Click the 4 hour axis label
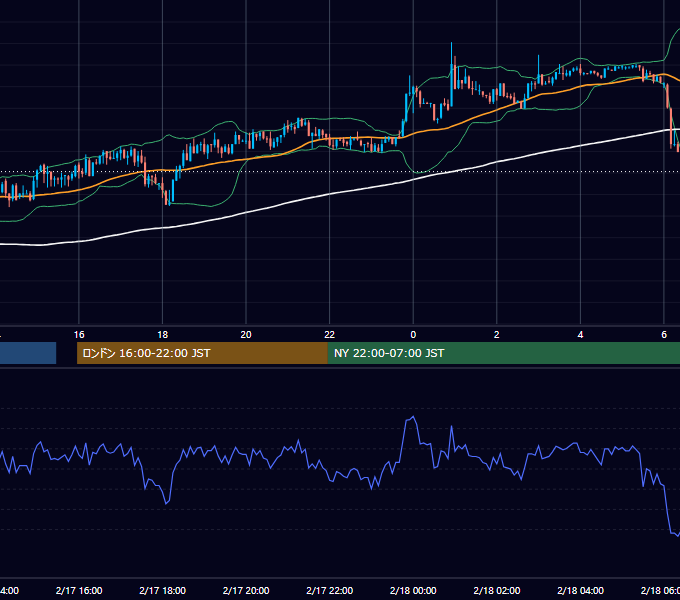The height and width of the screenshot is (600, 680). pyautogui.click(x=580, y=335)
